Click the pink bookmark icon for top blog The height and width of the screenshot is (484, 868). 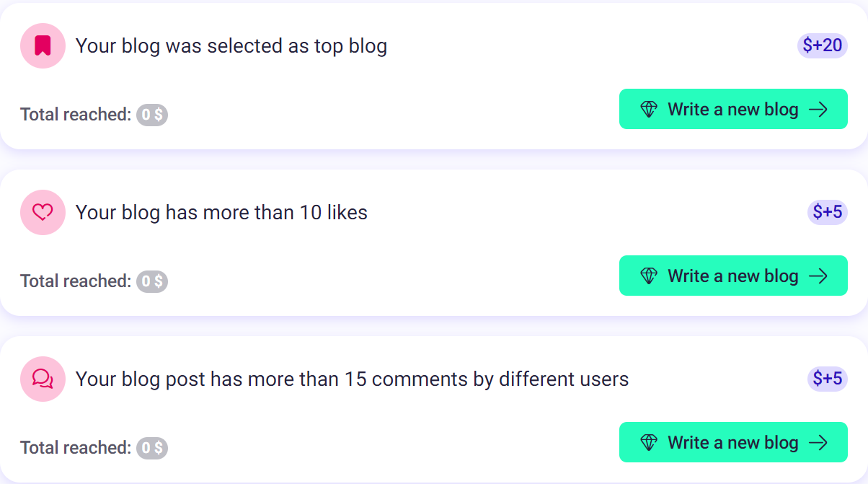coord(43,45)
